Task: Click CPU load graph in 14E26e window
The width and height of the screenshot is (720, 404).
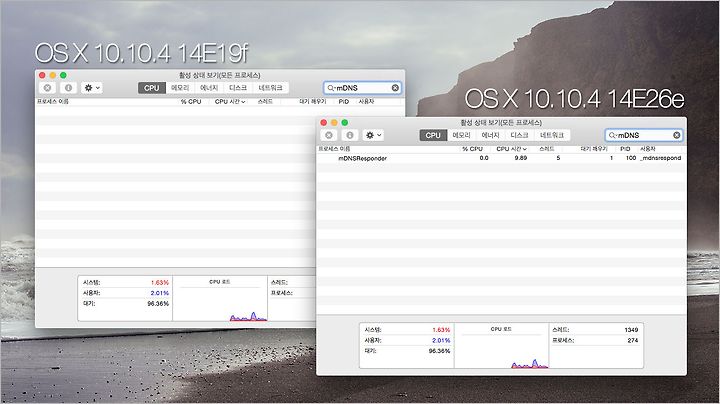Action: tap(501, 346)
